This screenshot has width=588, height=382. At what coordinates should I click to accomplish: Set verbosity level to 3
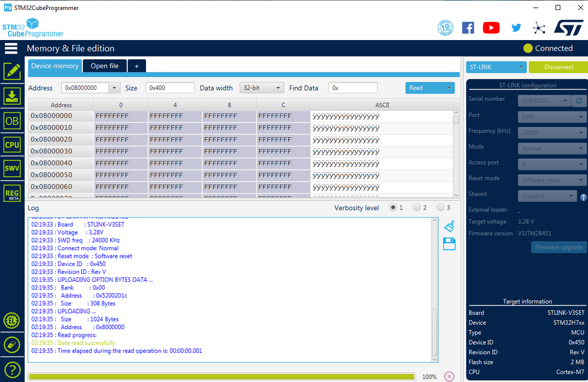click(440, 207)
